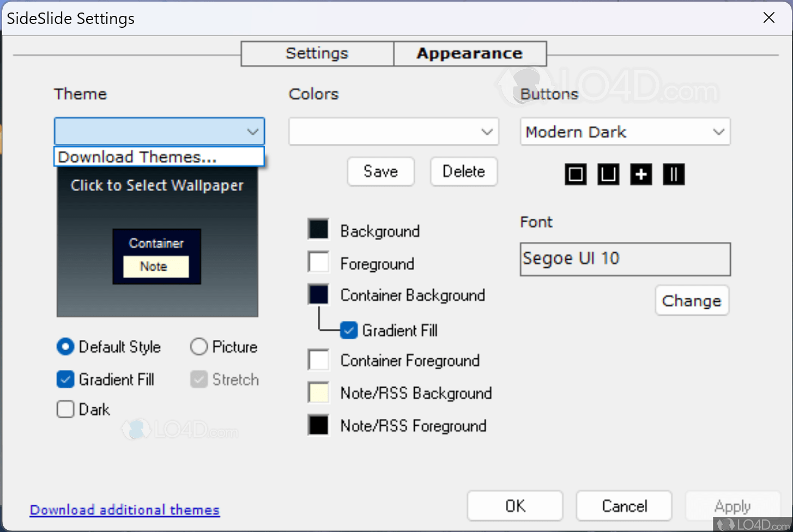Click the plus button style preview icon
This screenshot has width=793, height=532.
pos(641,175)
